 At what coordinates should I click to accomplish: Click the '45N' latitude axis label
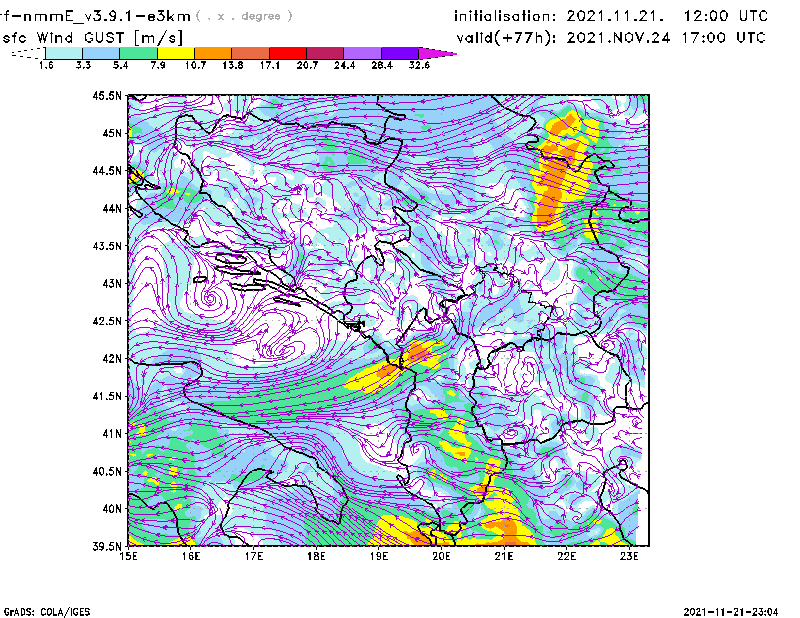(112, 133)
